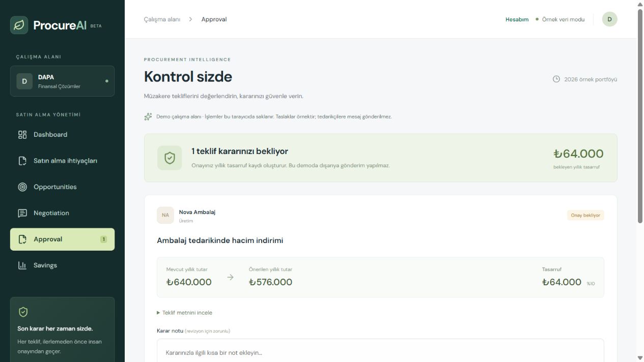
Task: Click the arrow between current and proposed amounts
Action: pos(230,277)
